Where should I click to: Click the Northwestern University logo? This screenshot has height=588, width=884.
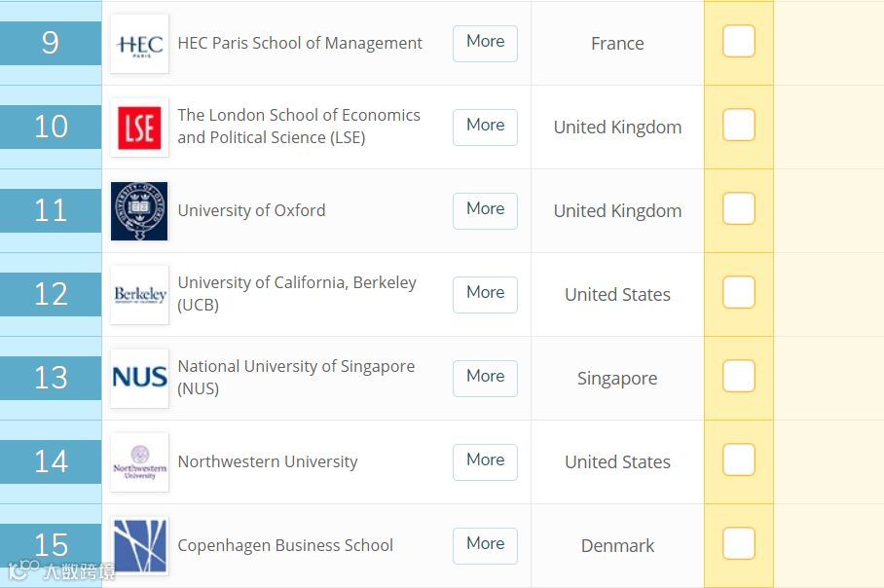[x=139, y=462]
